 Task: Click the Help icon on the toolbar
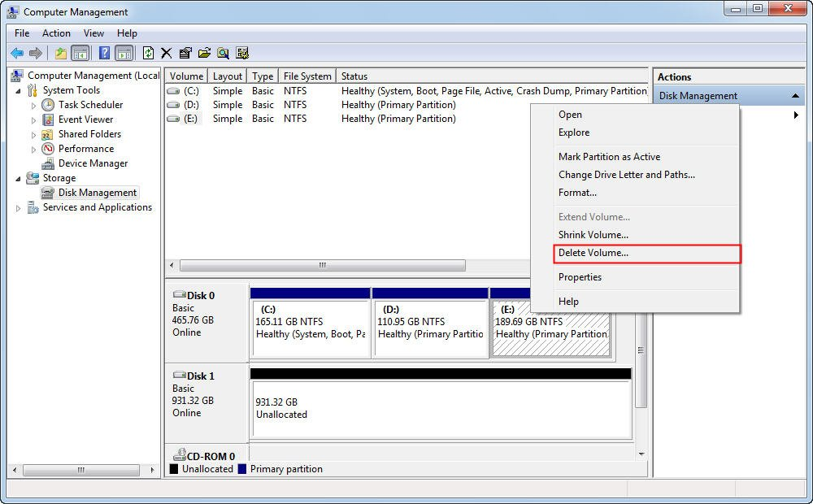[104, 52]
